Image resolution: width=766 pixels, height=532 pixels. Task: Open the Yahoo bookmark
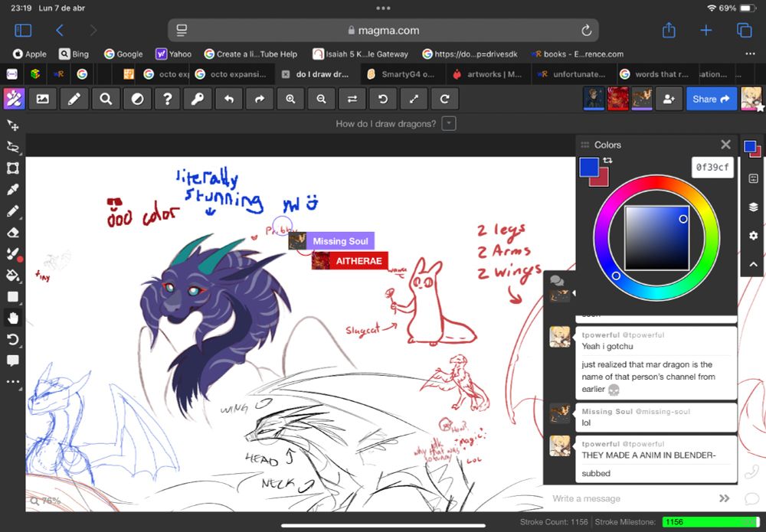pos(173,54)
